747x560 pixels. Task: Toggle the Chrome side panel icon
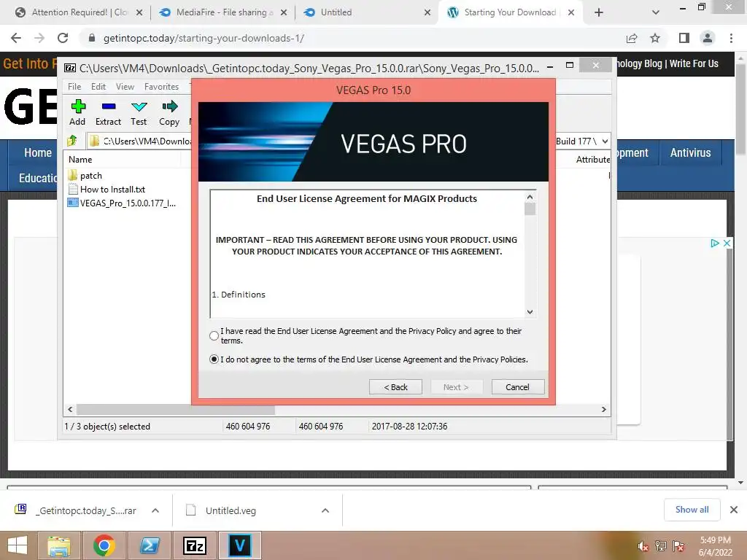coord(684,38)
